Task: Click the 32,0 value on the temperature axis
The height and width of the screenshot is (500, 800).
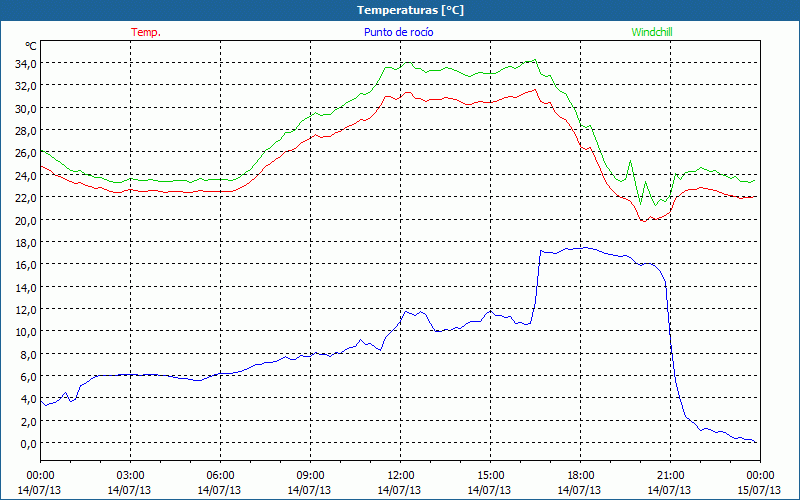Action: (x=26, y=86)
